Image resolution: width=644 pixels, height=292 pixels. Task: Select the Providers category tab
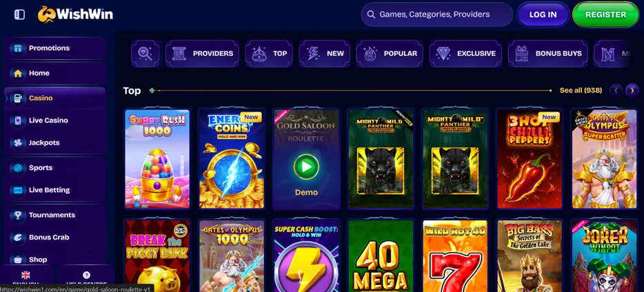point(202,53)
